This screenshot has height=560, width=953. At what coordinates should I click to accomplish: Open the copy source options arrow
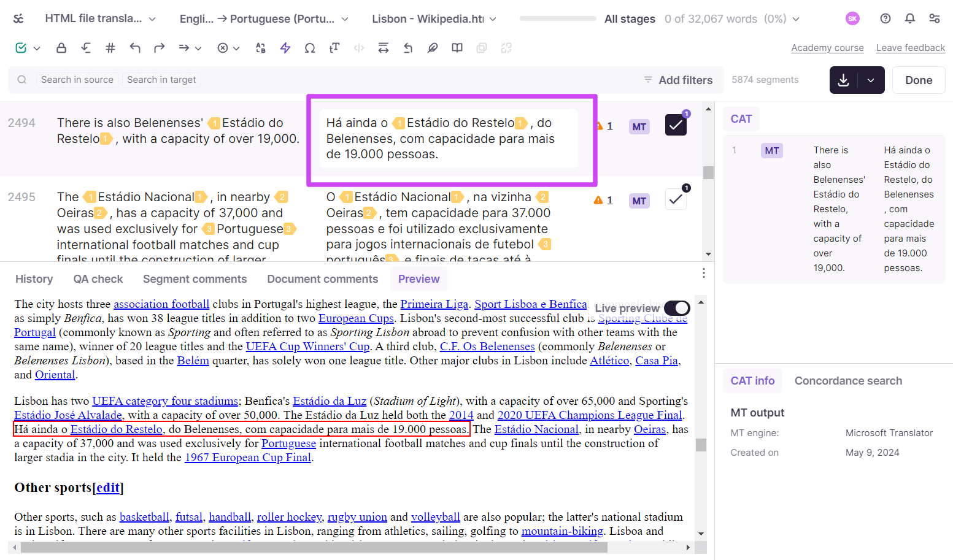[198, 48]
